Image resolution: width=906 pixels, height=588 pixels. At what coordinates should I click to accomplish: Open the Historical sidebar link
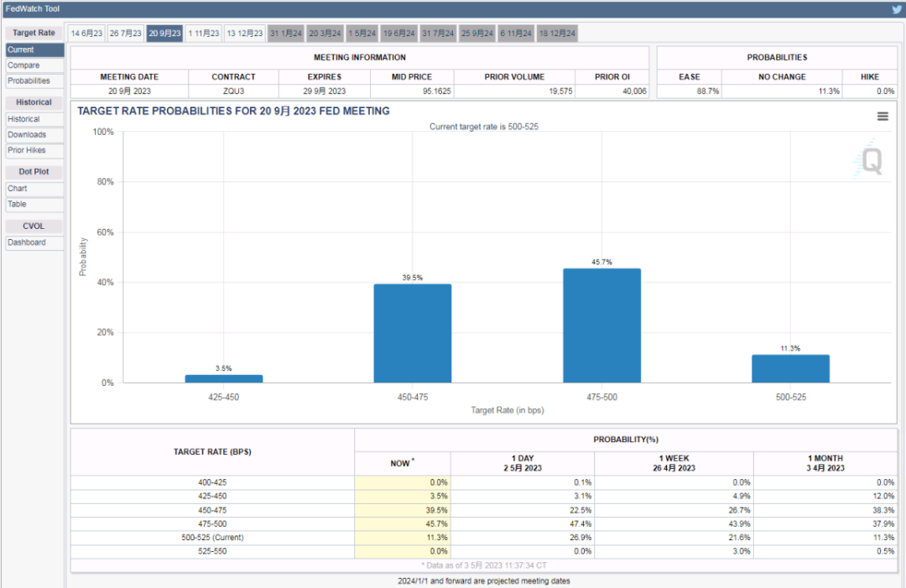point(34,119)
